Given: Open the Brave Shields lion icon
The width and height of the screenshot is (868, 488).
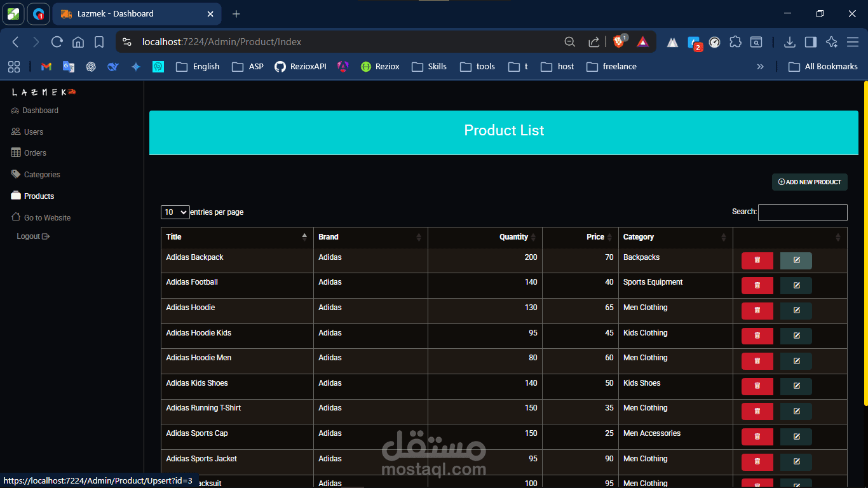Looking at the screenshot, I should point(618,42).
